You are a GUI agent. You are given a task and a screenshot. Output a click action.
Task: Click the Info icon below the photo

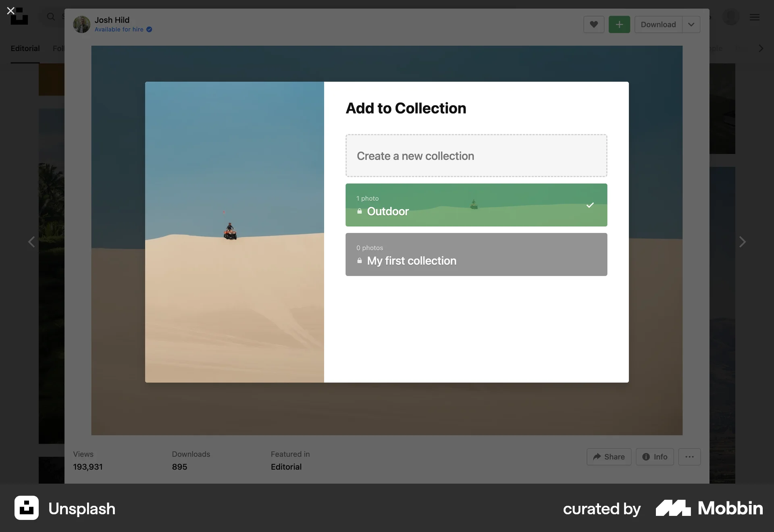click(x=654, y=457)
